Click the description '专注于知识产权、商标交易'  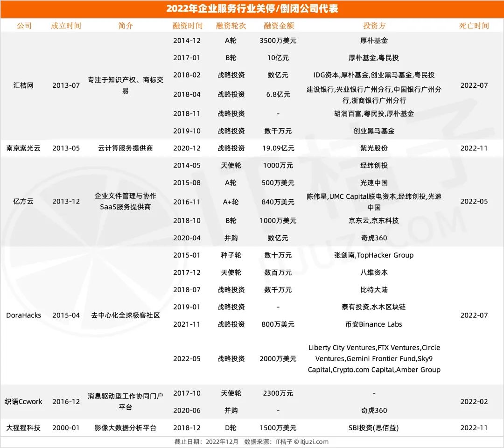[126, 85]
